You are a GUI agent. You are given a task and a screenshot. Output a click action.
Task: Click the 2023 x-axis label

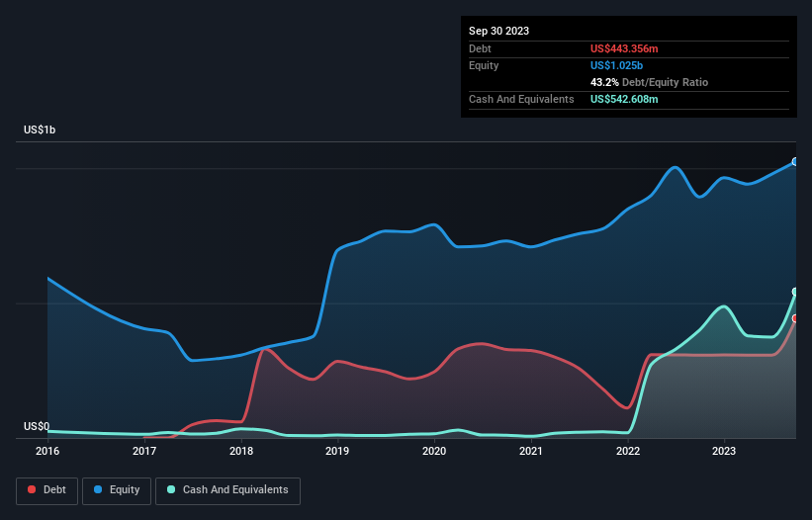pyautogui.click(x=724, y=451)
